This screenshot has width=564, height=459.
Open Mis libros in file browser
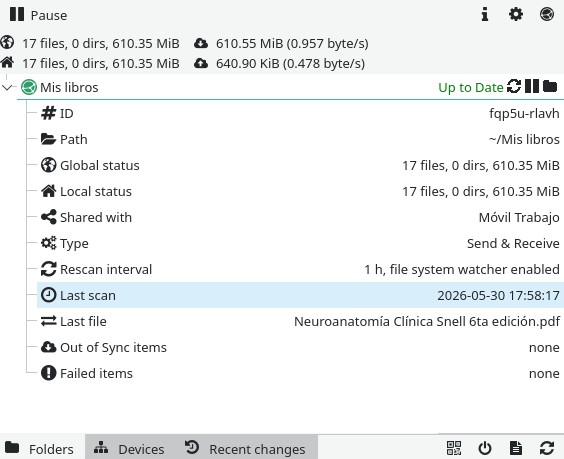[x=550, y=87]
